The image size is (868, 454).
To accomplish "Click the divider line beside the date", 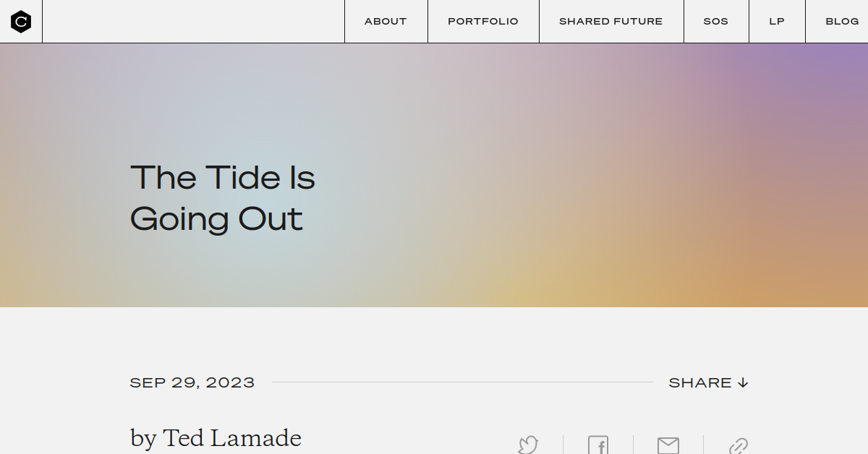I will (x=463, y=382).
